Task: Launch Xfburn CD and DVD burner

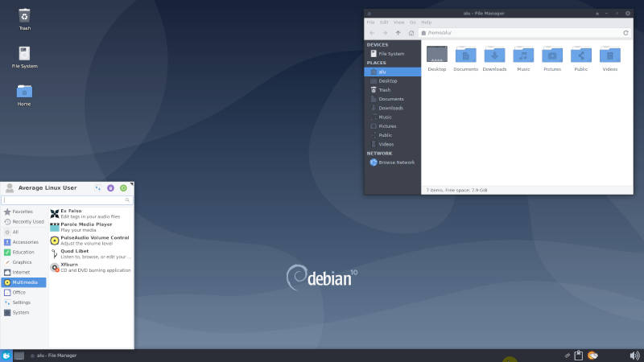Action: click(x=91, y=267)
